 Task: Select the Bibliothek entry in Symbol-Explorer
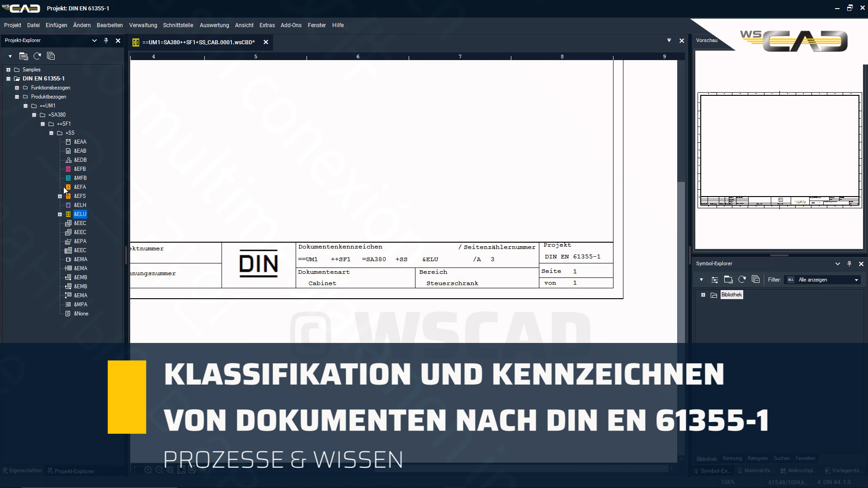pyautogui.click(x=731, y=295)
